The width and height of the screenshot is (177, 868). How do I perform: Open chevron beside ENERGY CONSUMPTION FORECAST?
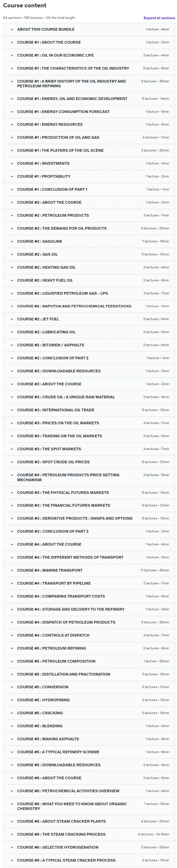(x=12, y=112)
